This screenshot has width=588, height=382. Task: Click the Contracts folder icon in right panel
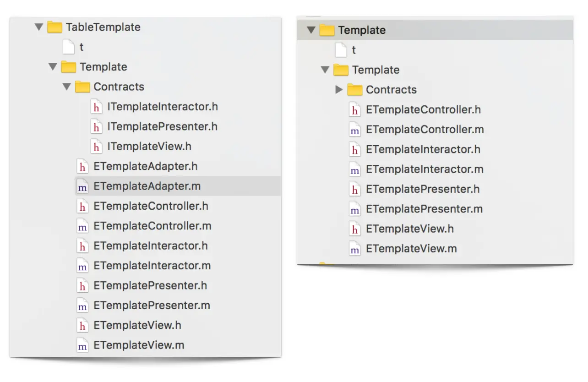click(x=355, y=90)
